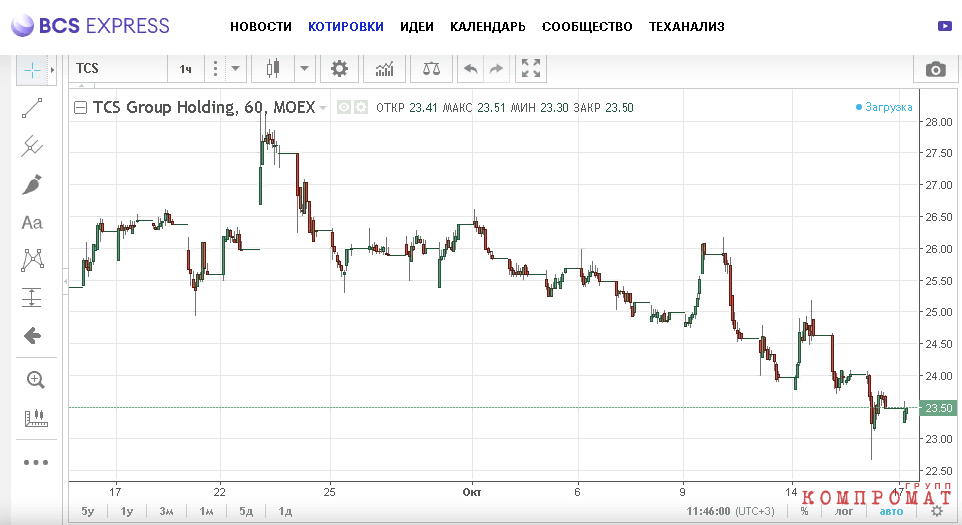The image size is (962, 525).
Task: Set range to 5у
Action: [88, 511]
